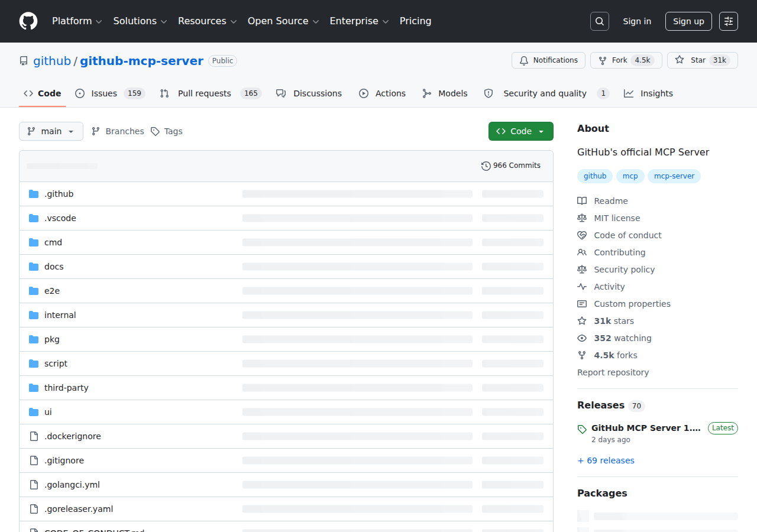Open the github-mcp-server repository name link
Screen dimensions: 757x532
coord(142,61)
